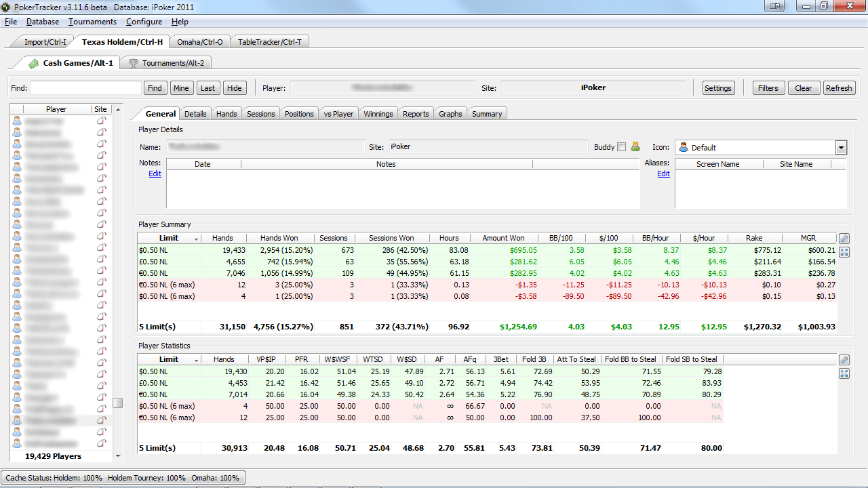Click player list scroll-up arrow
Screen dimensions: 868x488
click(x=118, y=109)
